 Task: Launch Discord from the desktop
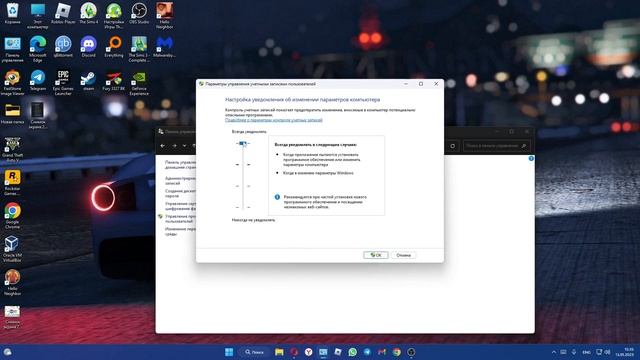(88, 47)
